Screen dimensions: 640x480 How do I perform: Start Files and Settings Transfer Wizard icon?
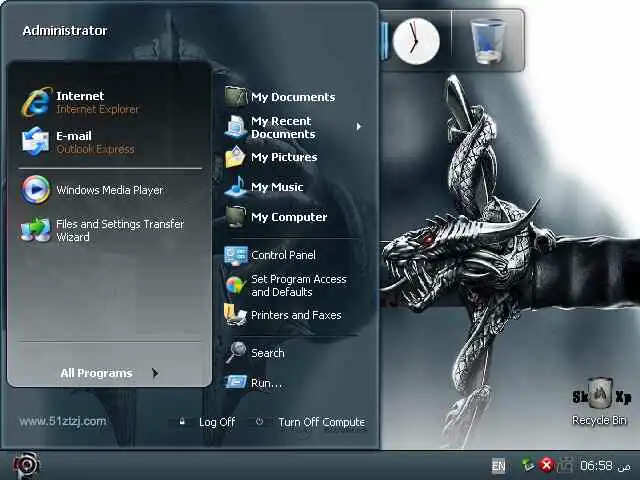36,229
